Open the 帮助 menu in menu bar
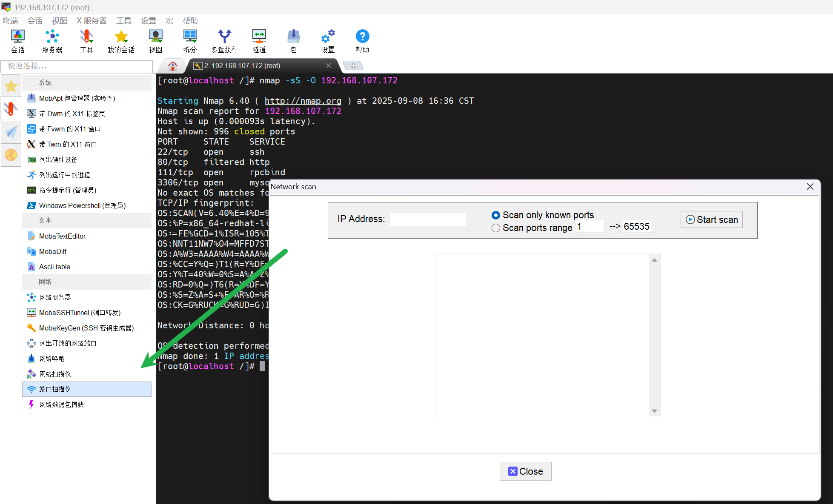This screenshot has height=504, width=833. pyautogui.click(x=190, y=20)
